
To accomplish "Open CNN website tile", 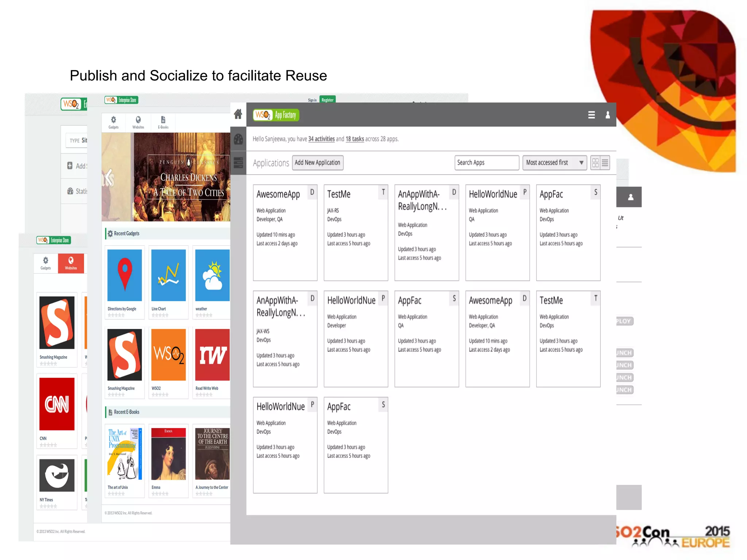I will click(x=57, y=411).
